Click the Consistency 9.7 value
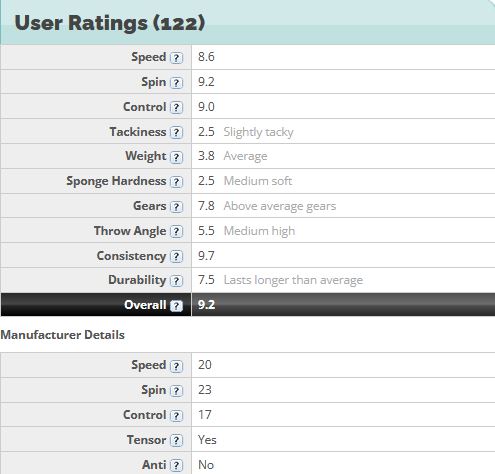The height and width of the screenshot is (474, 495). (x=206, y=256)
